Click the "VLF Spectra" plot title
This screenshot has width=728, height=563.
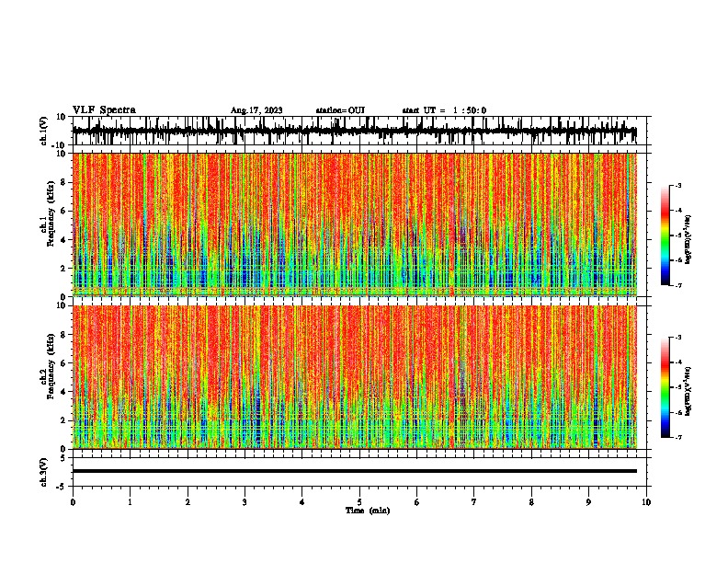coord(104,110)
